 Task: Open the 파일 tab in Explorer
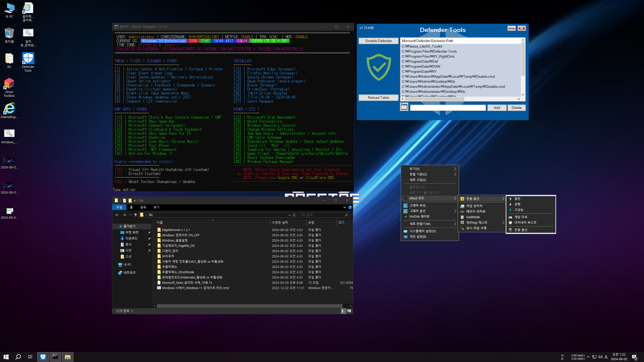(x=119, y=207)
